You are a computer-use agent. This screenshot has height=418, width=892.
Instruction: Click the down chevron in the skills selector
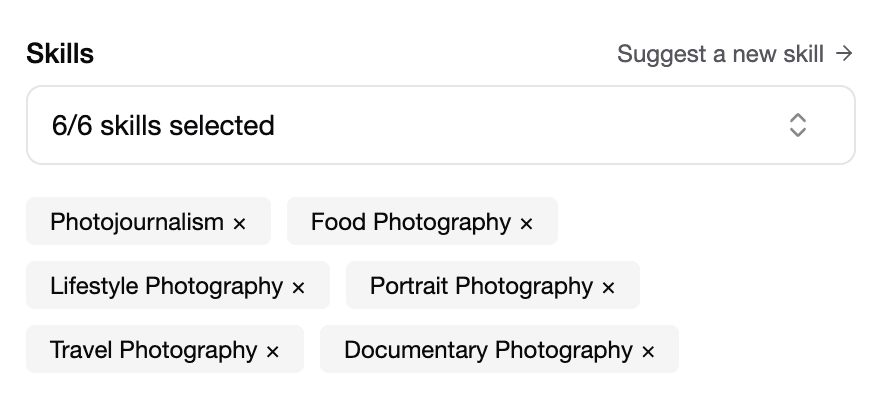point(798,133)
